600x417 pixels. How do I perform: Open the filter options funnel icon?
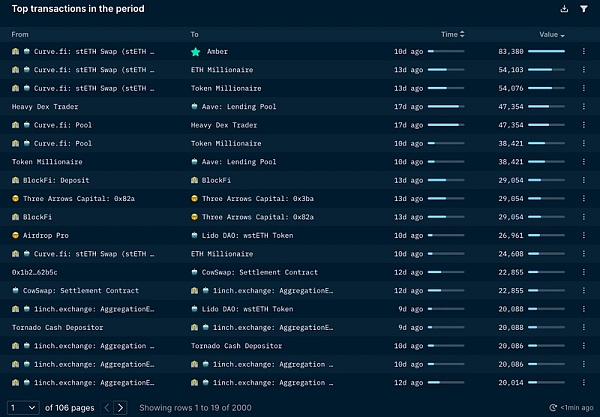584,9
